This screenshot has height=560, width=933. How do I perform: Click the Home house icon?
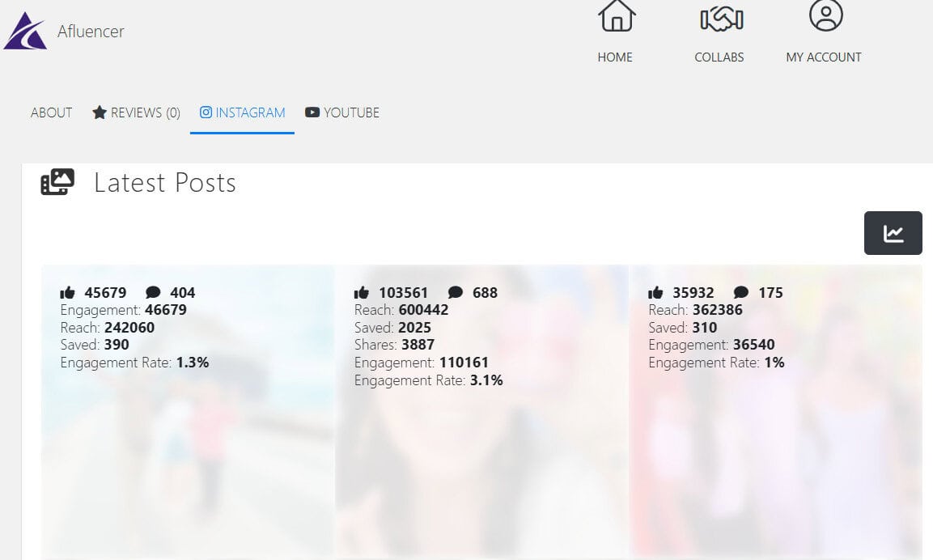(x=616, y=16)
